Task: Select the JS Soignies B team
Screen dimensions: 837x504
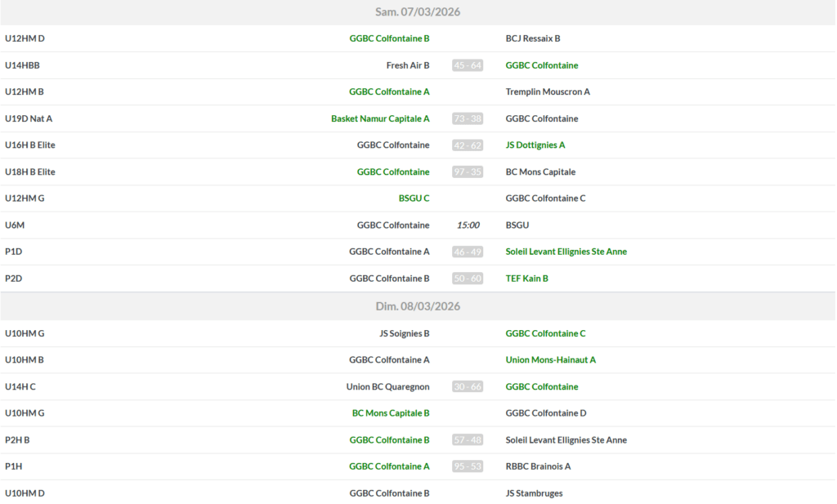Action: point(404,333)
